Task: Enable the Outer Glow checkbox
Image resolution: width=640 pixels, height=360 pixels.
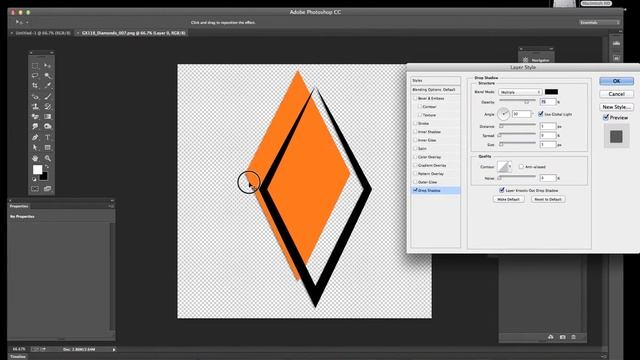Action: click(x=415, y=182)
